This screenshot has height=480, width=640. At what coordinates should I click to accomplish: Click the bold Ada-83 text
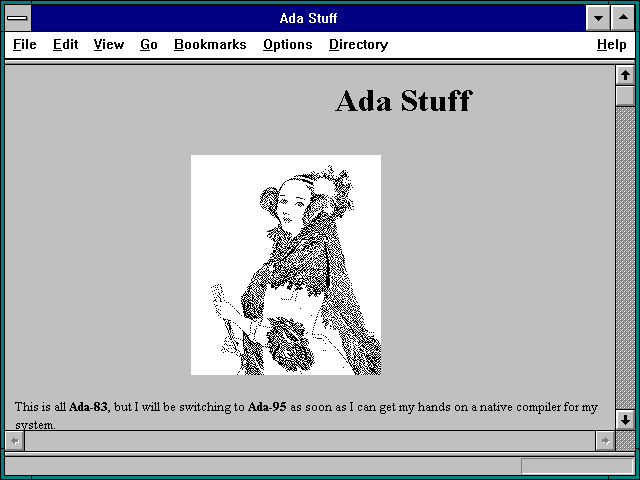(x=88, y=407)
